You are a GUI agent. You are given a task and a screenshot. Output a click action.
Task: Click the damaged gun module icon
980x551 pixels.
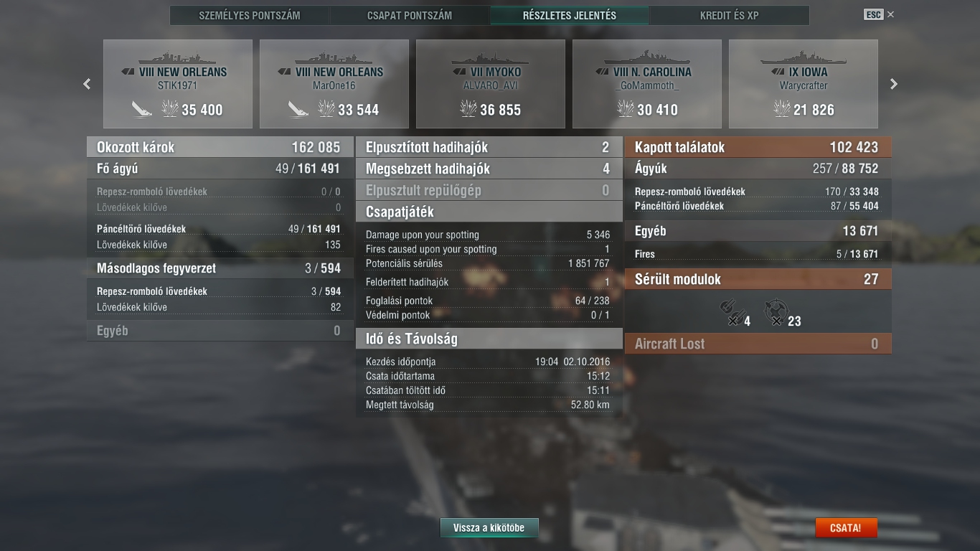tap(730, 313)
